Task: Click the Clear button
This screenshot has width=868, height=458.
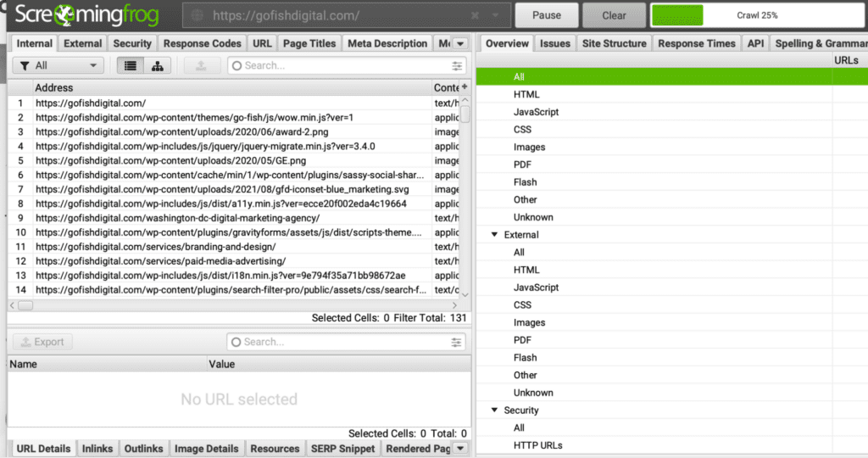Action: tap(614, 15)
